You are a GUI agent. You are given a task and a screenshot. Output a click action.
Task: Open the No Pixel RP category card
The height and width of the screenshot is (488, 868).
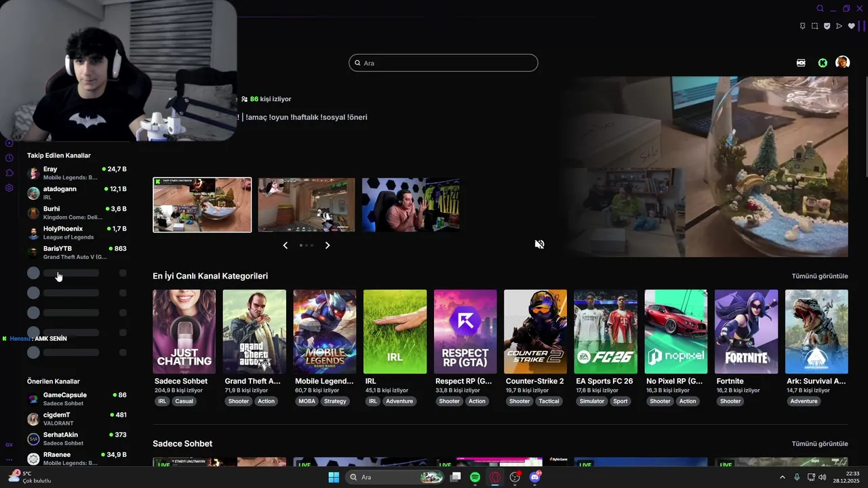tap(676, 331)
